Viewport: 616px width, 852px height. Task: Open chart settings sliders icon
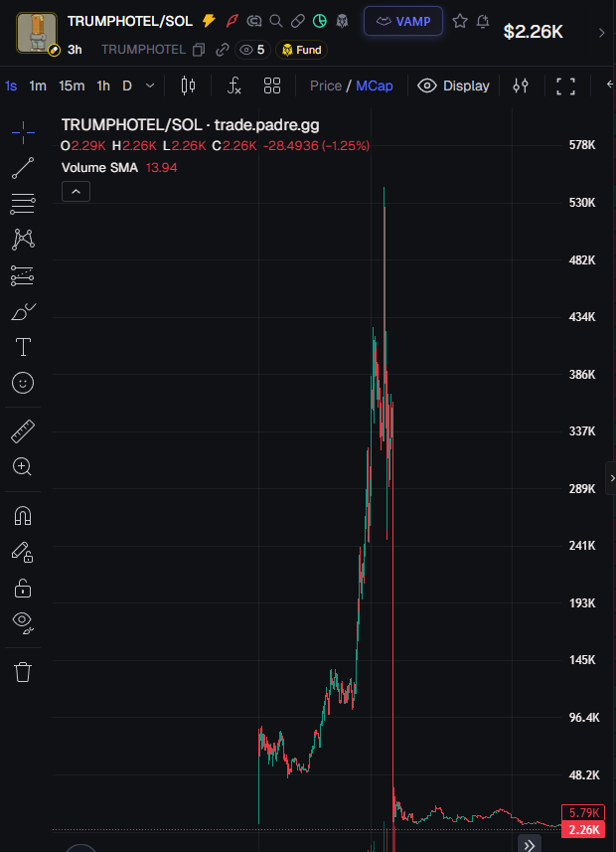point(521,85)
